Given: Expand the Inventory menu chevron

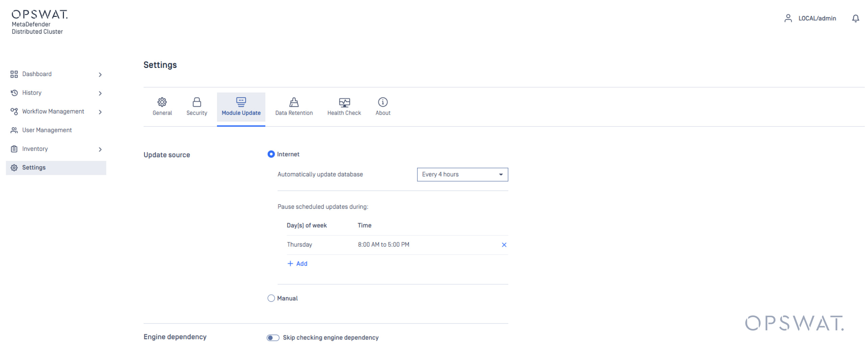Looking at the screenshot, I should point(100,149).
